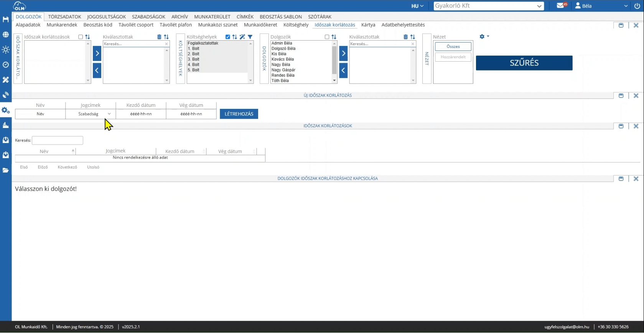Select the Hozzárendelt view option
The height and width of the screenshot is (333, 644).
point(453,57)
